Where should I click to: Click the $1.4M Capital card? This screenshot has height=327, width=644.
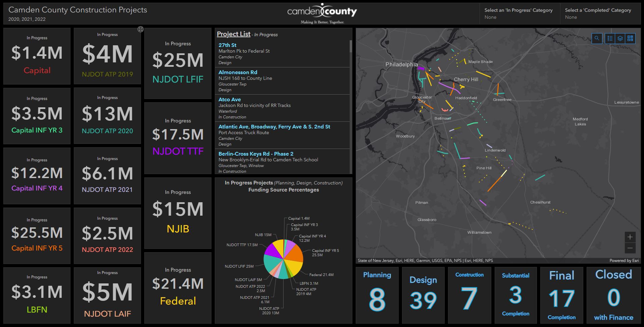pos(37,56)
